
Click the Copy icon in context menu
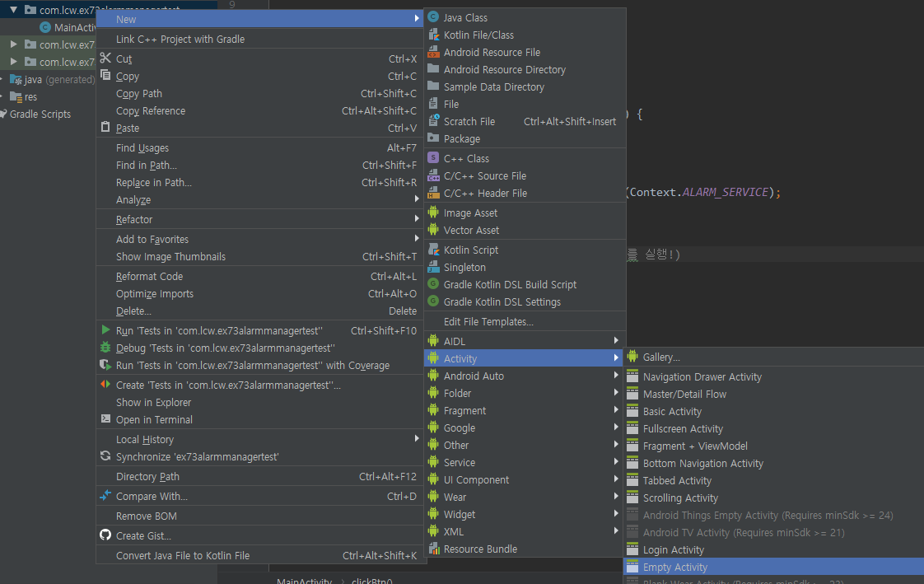tap(105, 75)
